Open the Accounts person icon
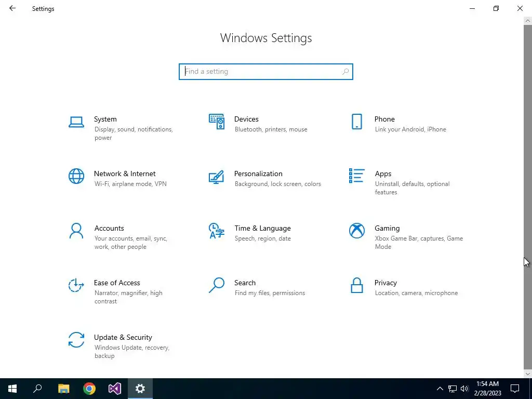The image size is (532, 399). point(76,231)
